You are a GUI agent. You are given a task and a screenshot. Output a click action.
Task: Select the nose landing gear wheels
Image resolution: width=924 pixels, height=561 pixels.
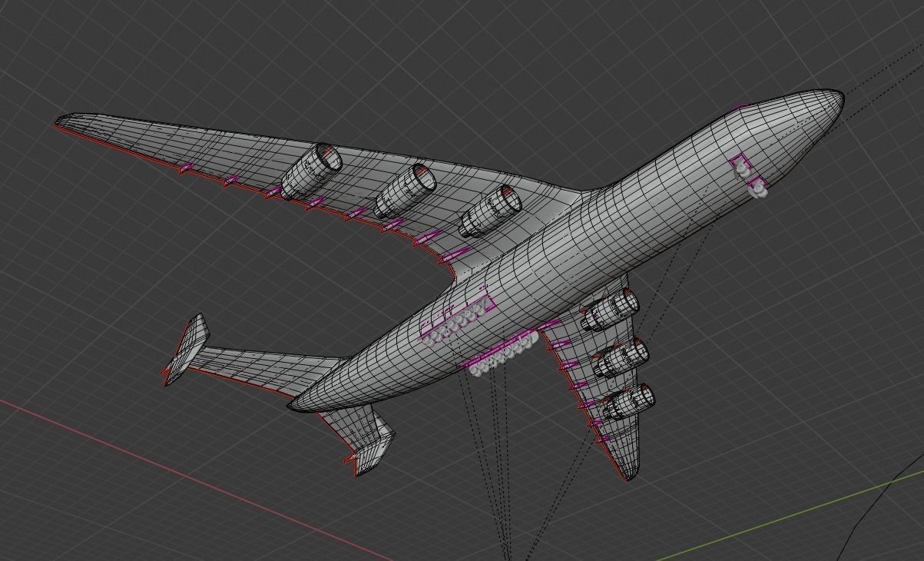click(751, 179)
